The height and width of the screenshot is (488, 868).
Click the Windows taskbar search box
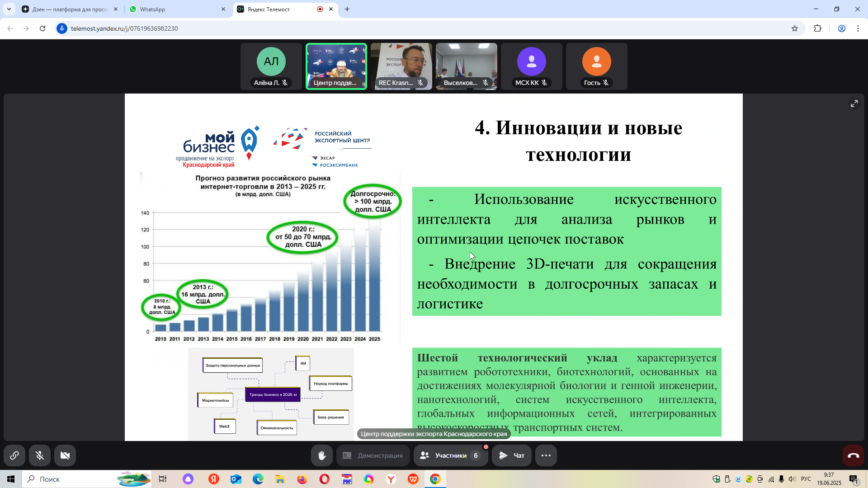pyautogui.click(x=68, y=479)
